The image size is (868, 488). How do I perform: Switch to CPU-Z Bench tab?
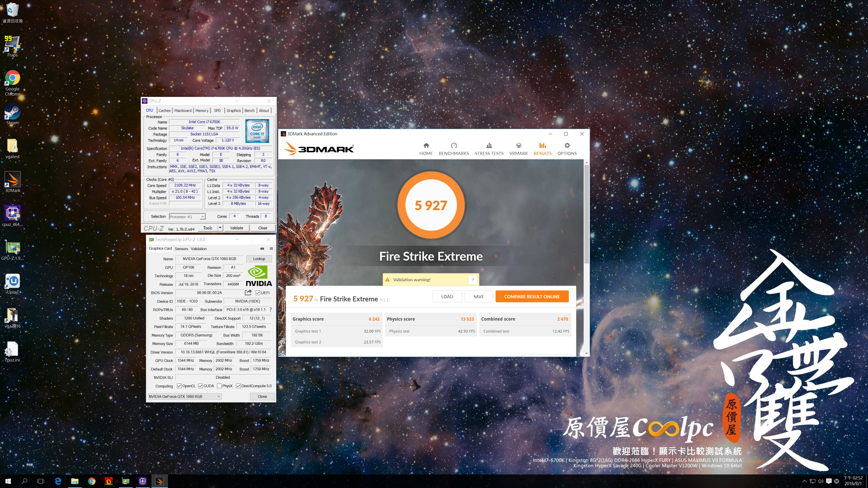tap(249, 110)
